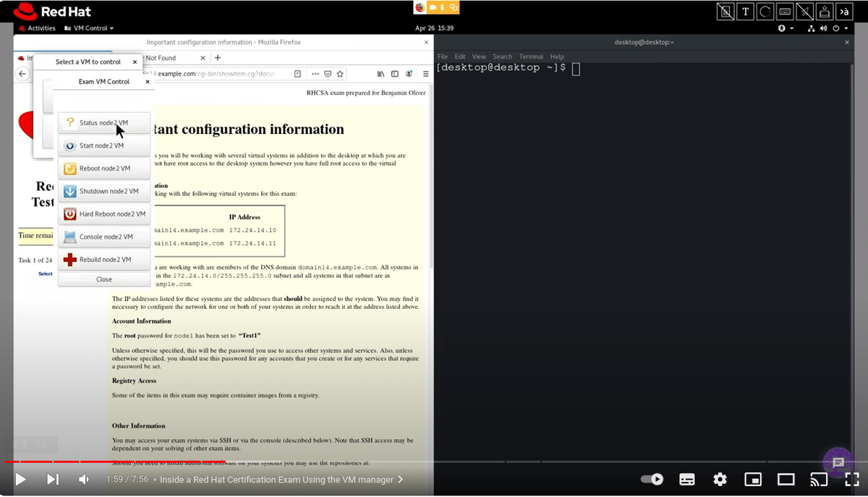The width and height of the screenshot is (868, 497).
Task: Toggle subtitles captions button
Action: pos(687,479)
